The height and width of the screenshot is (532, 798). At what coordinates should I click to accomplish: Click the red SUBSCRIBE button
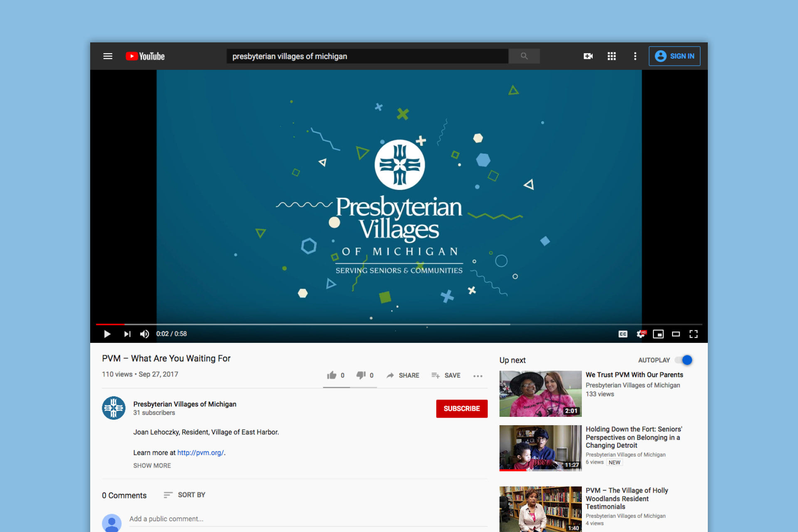click(x=462, y=409)
